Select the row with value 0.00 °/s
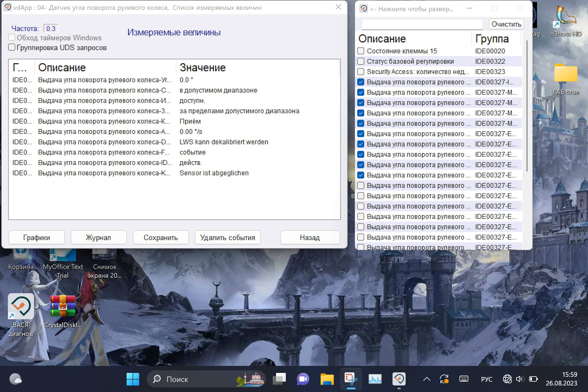 [174, 132]
